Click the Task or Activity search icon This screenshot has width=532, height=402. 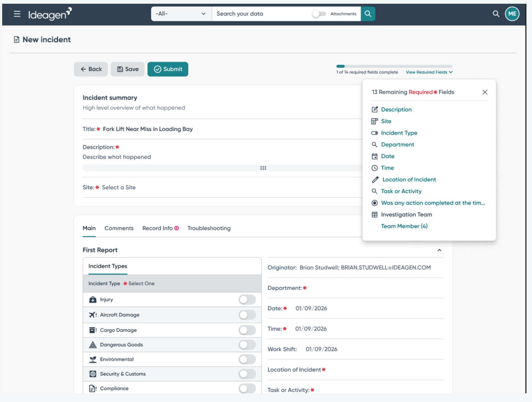coord(375,191)
